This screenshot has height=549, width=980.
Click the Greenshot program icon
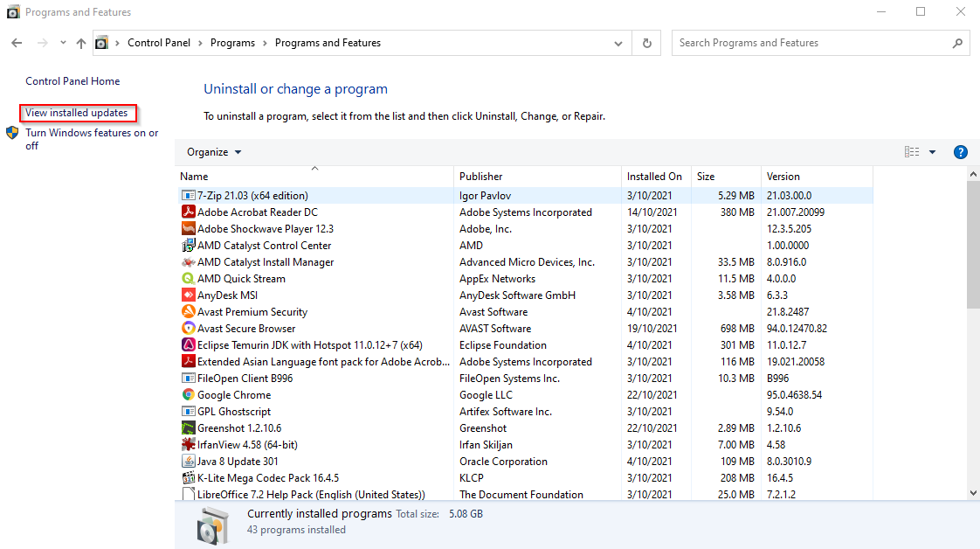(x=188, y=427)
